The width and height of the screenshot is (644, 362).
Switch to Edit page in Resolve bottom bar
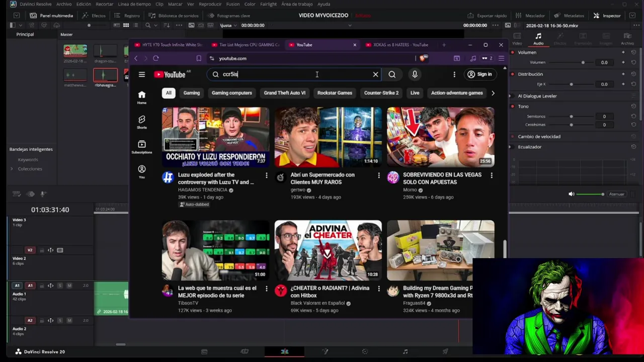(x=284, y=351)
